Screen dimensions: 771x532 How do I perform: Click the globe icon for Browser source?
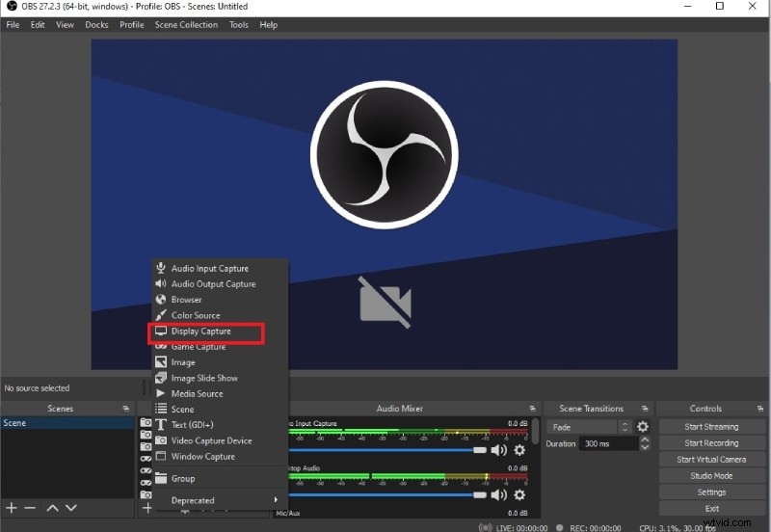pos(161,300)
